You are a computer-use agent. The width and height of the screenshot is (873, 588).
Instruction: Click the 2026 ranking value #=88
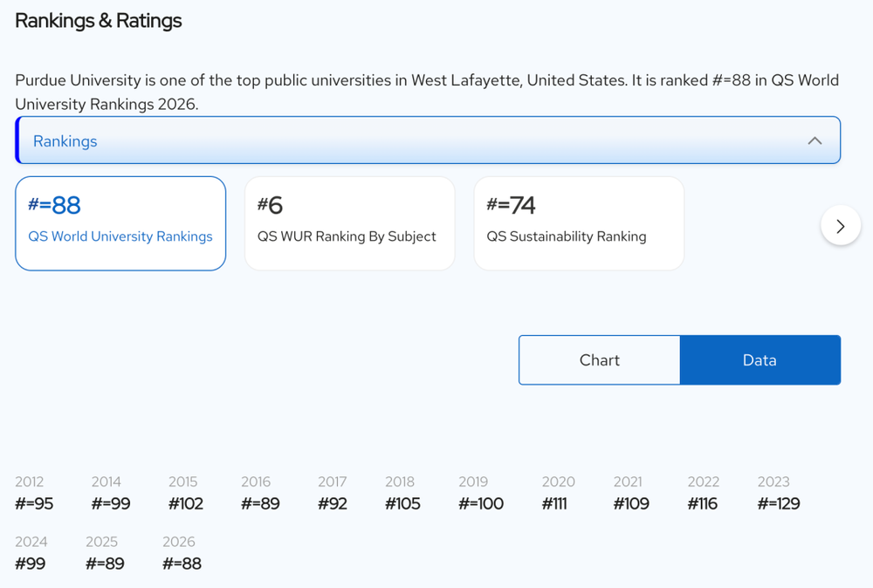[x=182, y=564]
